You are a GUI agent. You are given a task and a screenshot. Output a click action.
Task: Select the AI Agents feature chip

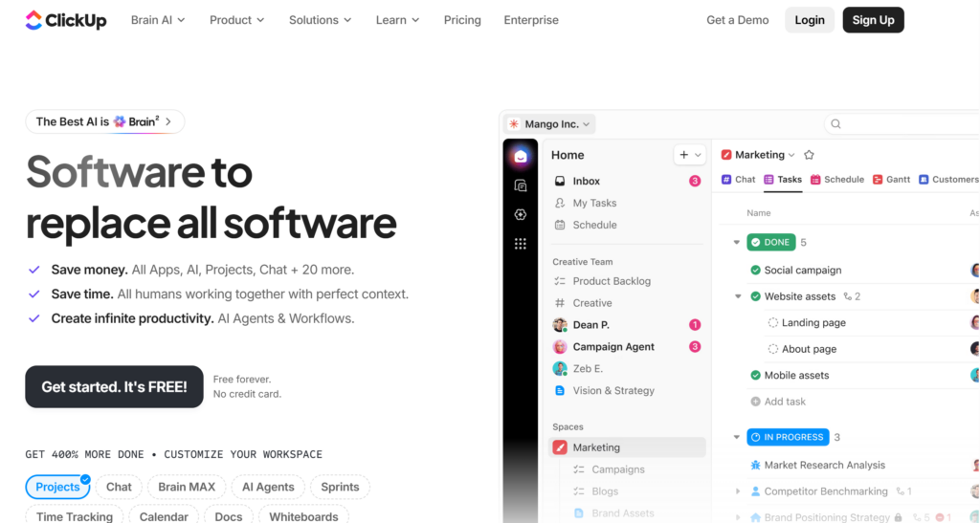tap(268, 487)
